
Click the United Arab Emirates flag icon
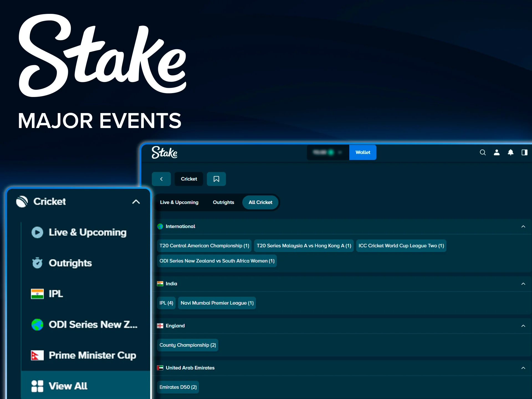point(160,368)
